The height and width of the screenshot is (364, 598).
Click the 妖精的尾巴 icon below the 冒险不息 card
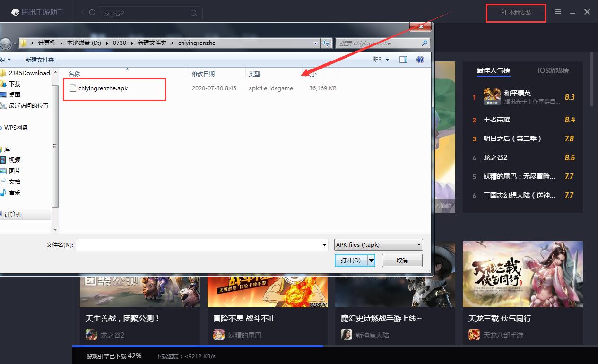[219, 335]
